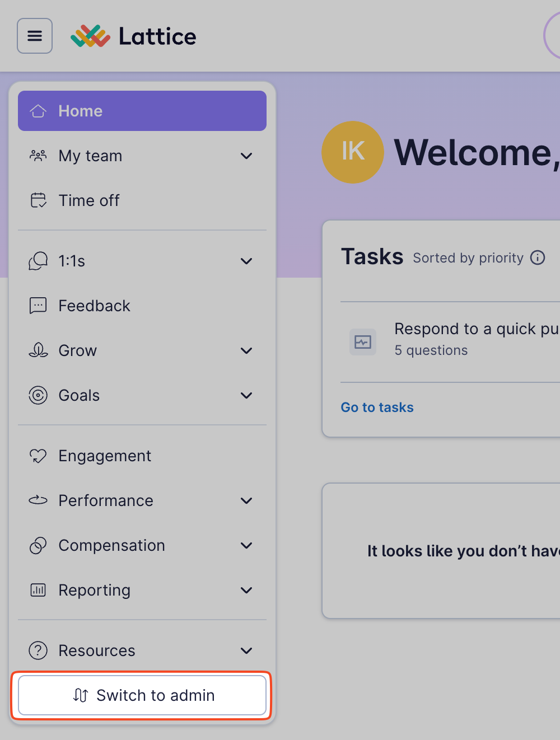Click the Lattice logo
The image size is (560, 740).
click(133, 36)
